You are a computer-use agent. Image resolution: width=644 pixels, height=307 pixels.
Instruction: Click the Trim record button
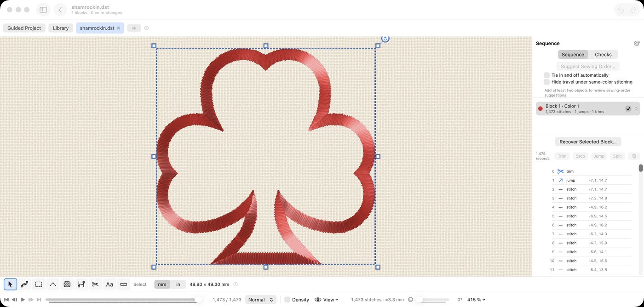click(562, 156)
